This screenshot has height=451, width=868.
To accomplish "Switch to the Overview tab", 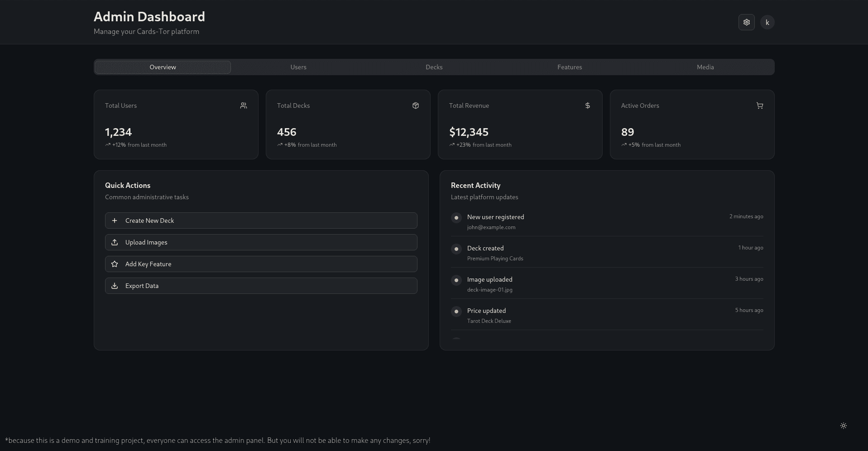I will coord(163,67).
